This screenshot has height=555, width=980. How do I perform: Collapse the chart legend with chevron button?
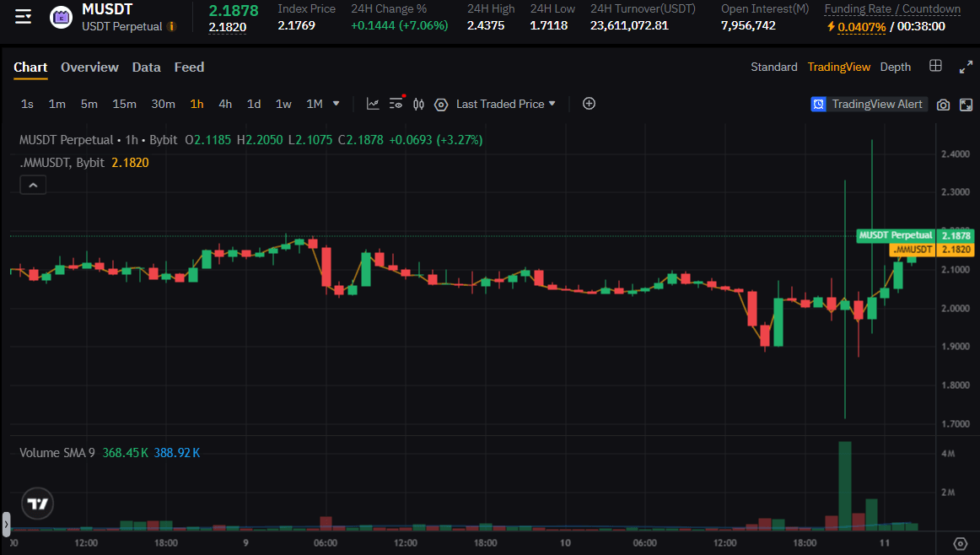33,185
